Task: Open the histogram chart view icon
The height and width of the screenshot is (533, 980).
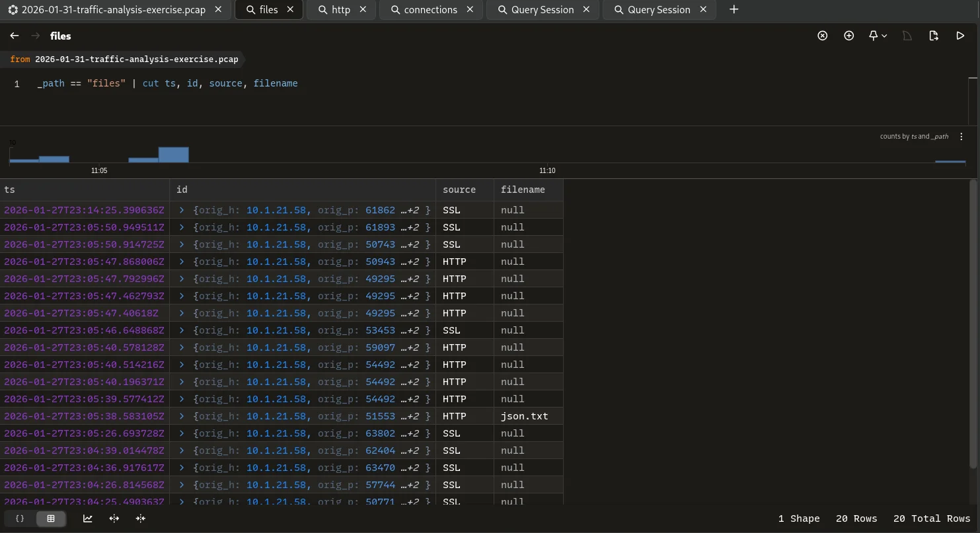Action: pos(87,518)
